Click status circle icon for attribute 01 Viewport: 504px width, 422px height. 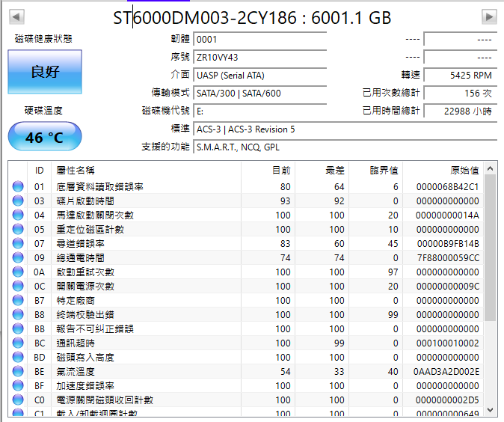(x=18, y=186)
